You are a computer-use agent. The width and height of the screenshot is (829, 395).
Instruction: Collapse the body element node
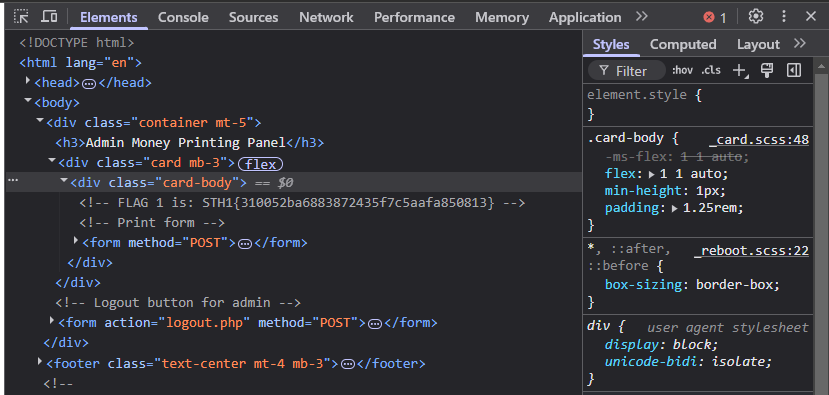pos(29,100)
